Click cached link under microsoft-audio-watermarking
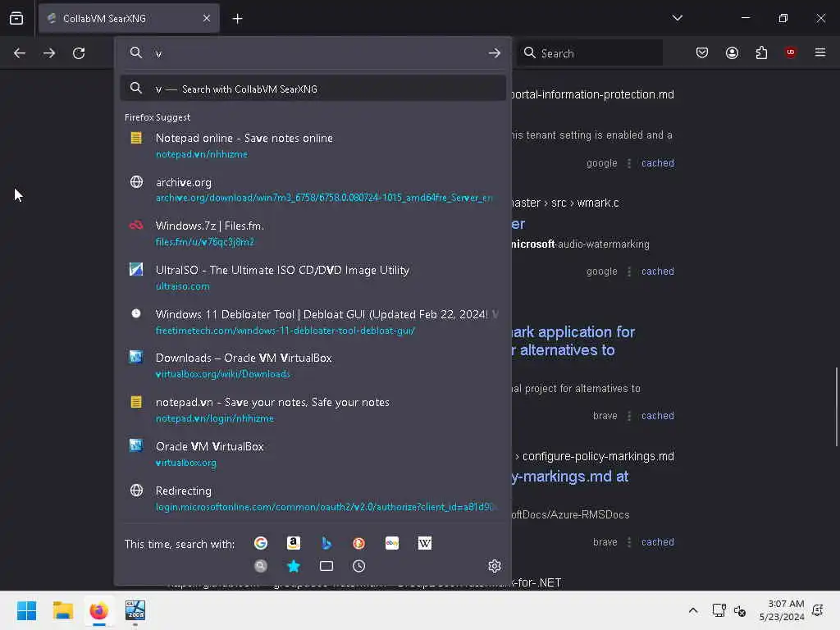This screenshot has width=840, height=630. tap(657, 271)
